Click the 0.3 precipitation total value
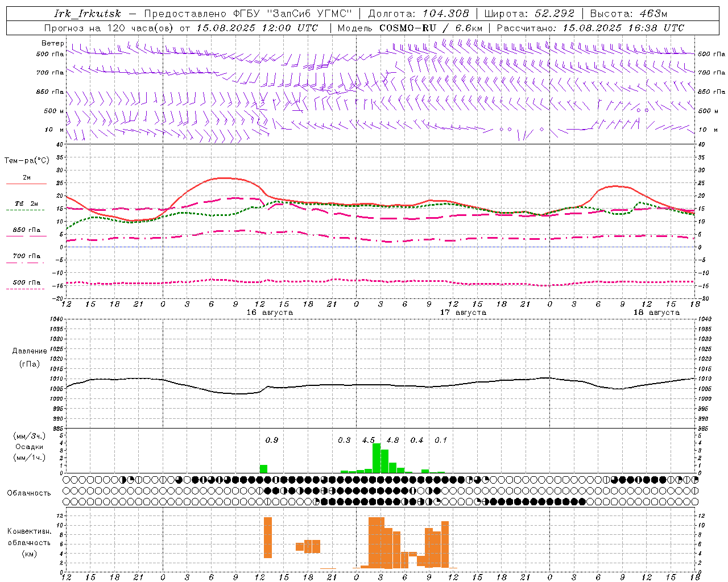The width and height of the screenshot is (728, 582). click(x=344, y=440)
